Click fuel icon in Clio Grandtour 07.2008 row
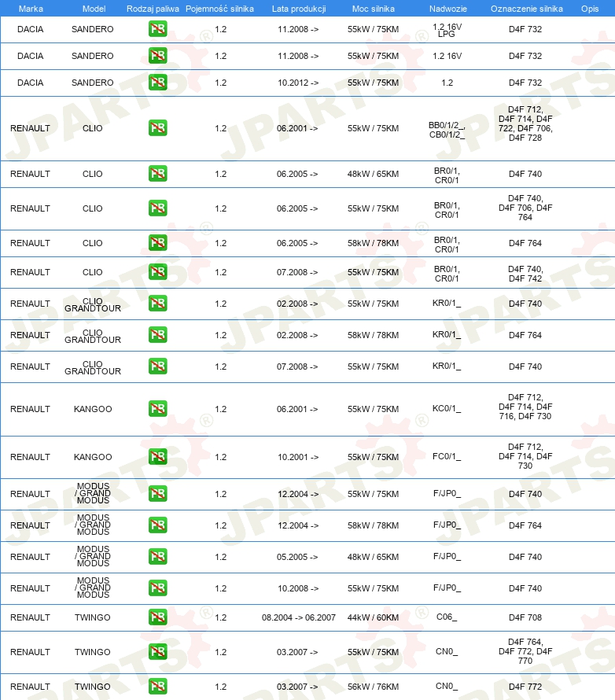 coord(157,367)
